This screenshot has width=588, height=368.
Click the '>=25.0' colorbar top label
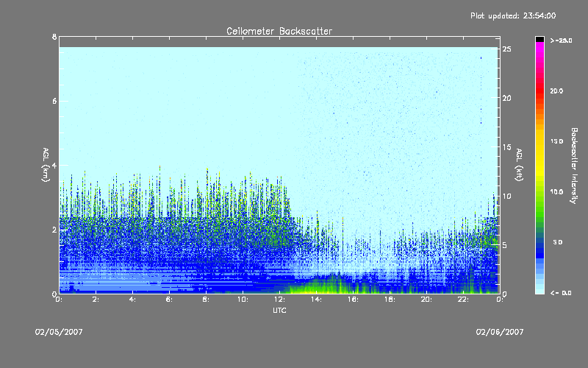click(x=561, y=40)
